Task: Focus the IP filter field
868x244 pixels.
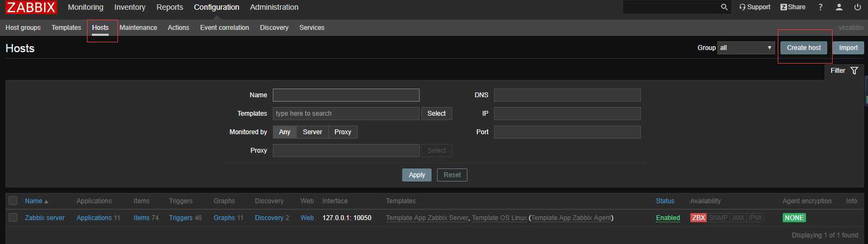Action: [x=567, y=114]
